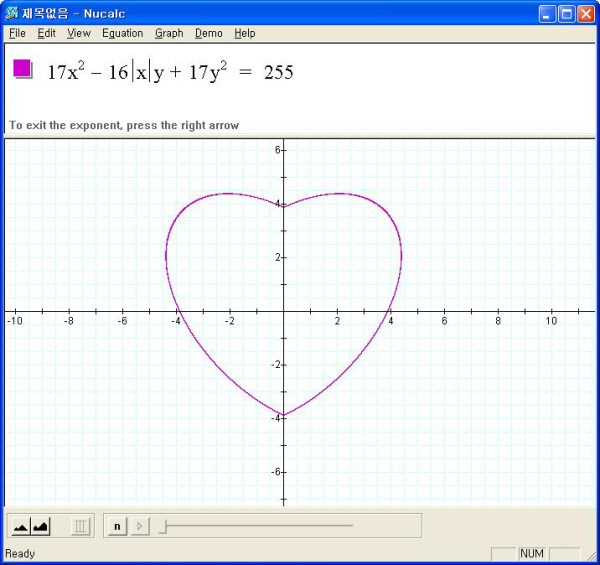Open the Help menu
This screenshot has height=565, width=600.
245,33
